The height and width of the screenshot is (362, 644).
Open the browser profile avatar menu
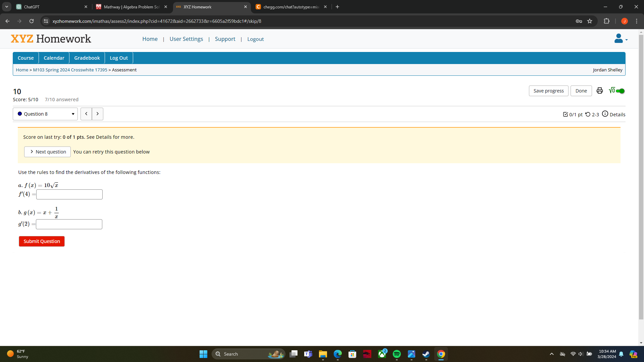[625, 21]
